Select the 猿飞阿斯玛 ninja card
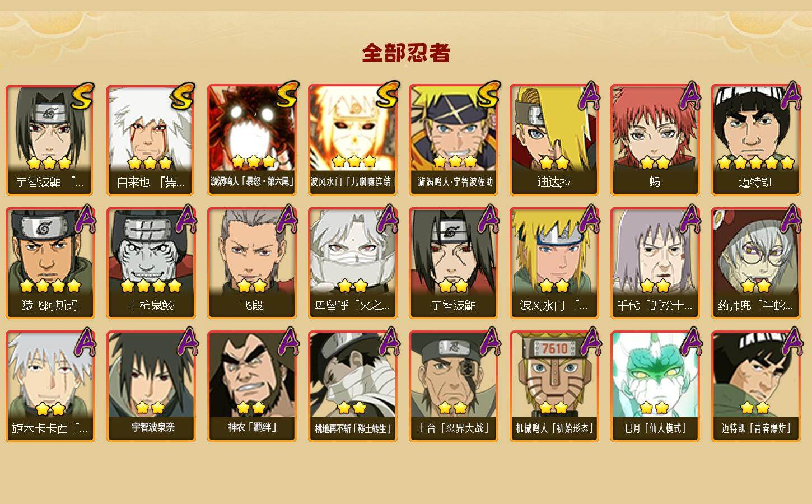The width and height of the screenshot is (812, 504). (50, 263)
